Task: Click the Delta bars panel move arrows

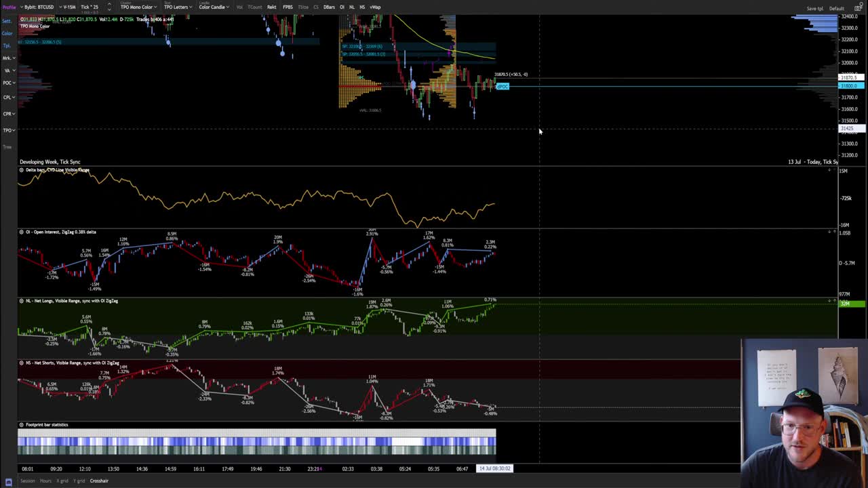Action: [831, 169]
